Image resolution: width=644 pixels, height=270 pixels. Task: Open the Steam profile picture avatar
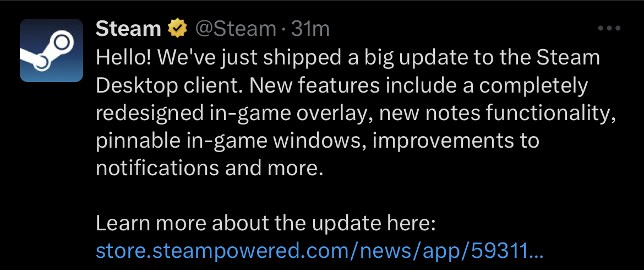[x=51, y=50]
